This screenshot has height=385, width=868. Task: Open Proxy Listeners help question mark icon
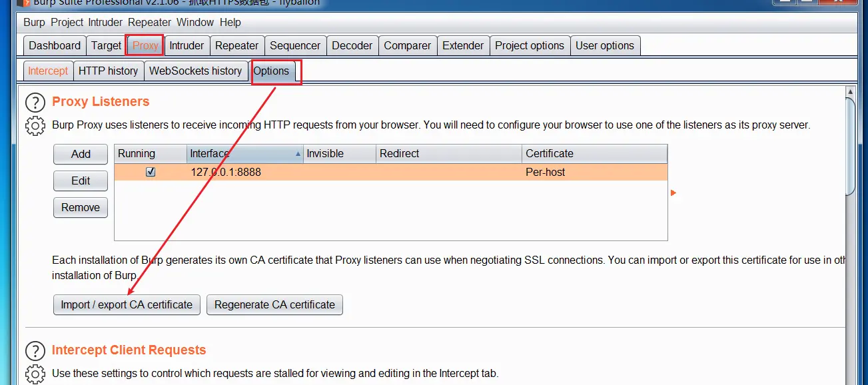(35, 103)
